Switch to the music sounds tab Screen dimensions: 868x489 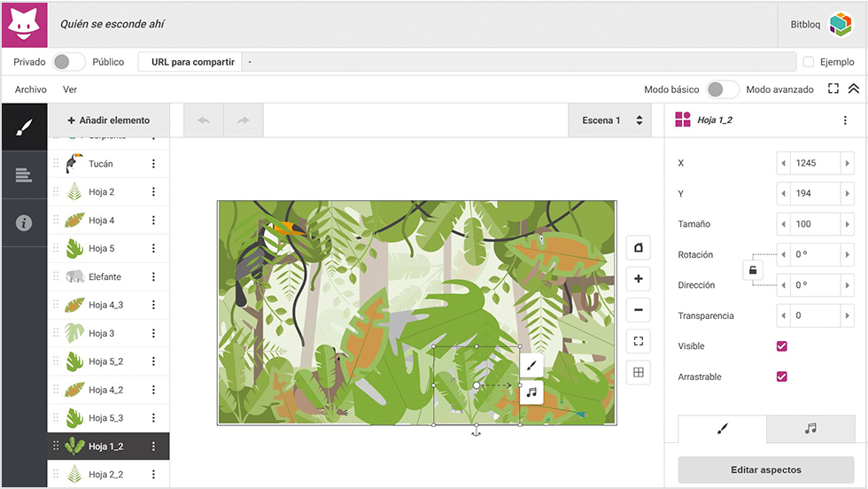click(810, 429)
